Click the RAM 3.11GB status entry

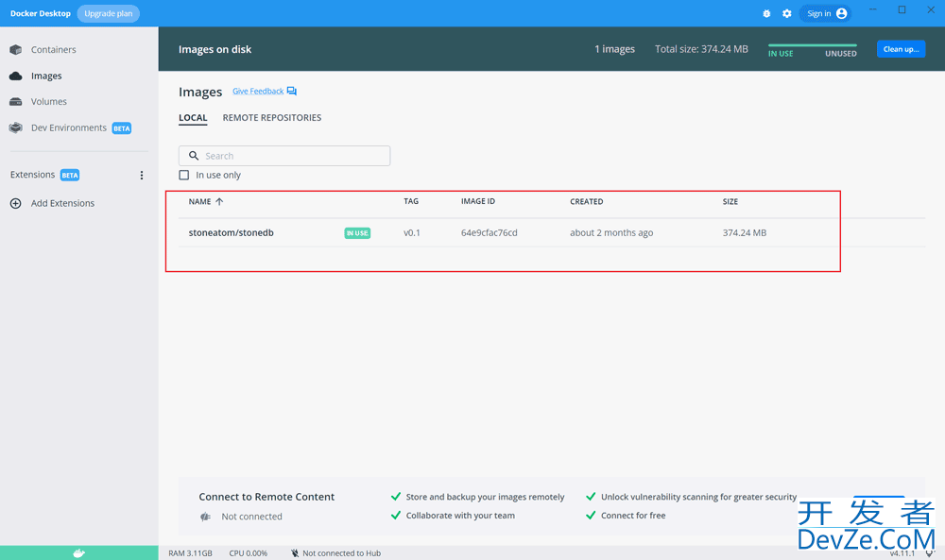[x=191, y=552]
